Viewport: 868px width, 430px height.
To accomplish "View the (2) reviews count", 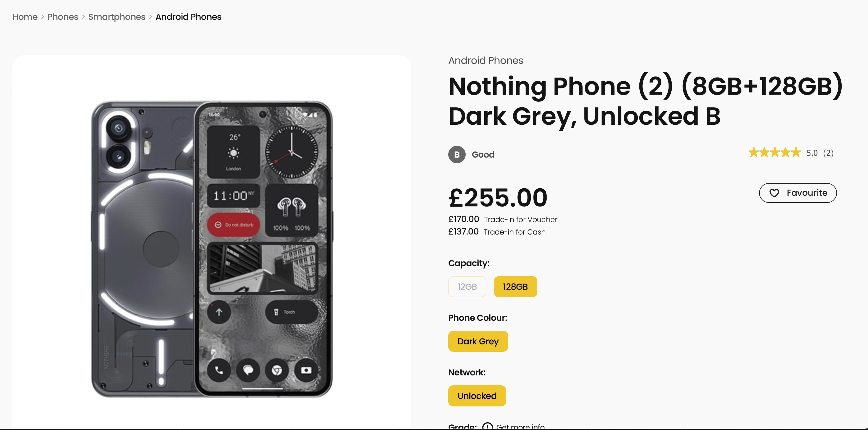I will pyautogui.click(x=828, y=153).
